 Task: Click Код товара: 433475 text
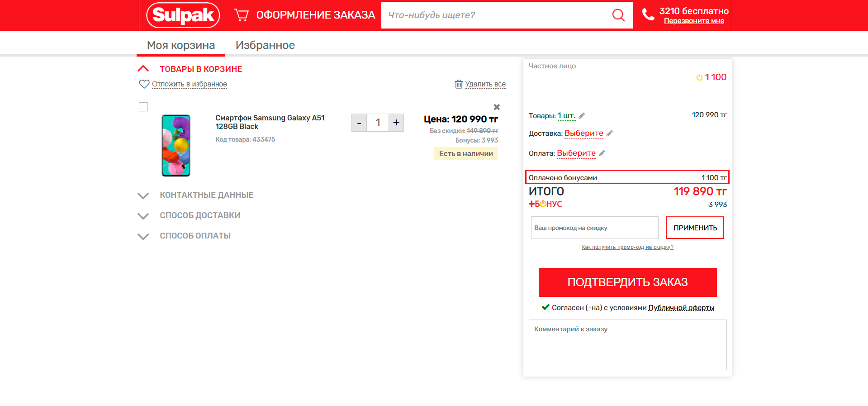[245, 139]
